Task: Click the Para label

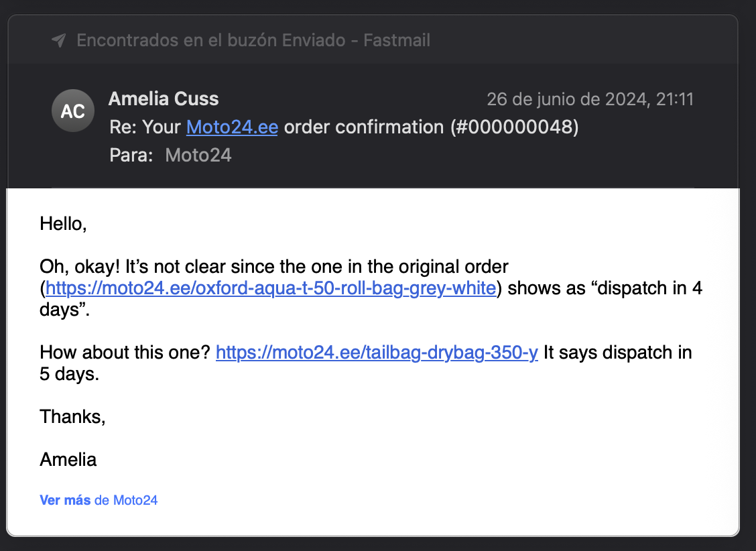Action: (x=131, y=155)
